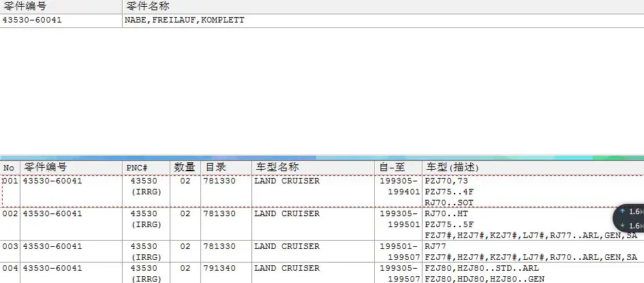Click the floating network speed widget
The image size is (644, 283).
point(629,218)
